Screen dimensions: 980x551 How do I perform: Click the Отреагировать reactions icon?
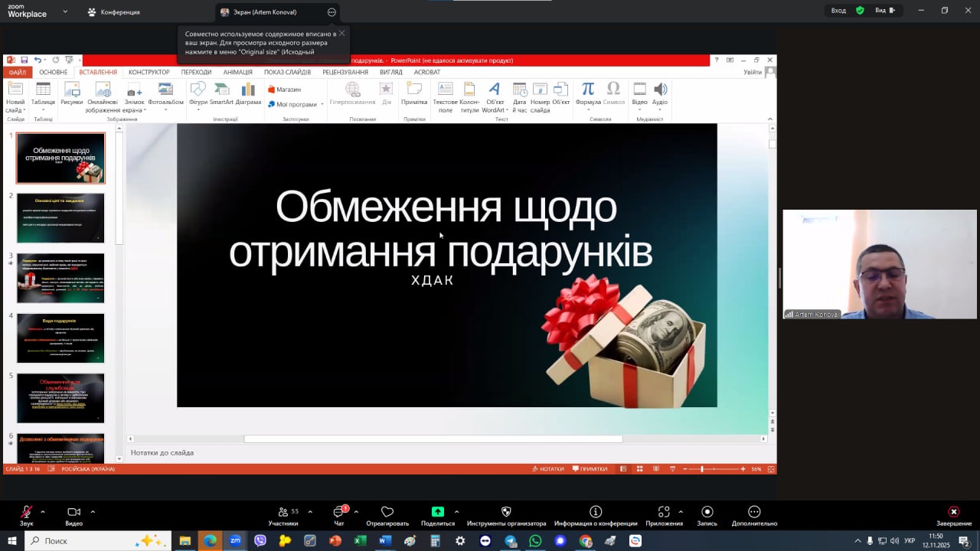pos(387,513)
